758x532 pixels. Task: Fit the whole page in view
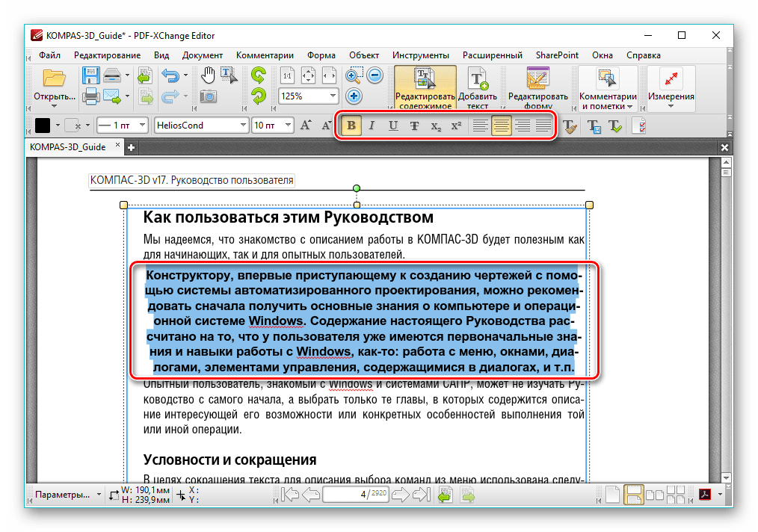pyautogui.click(x=308, y=75)
